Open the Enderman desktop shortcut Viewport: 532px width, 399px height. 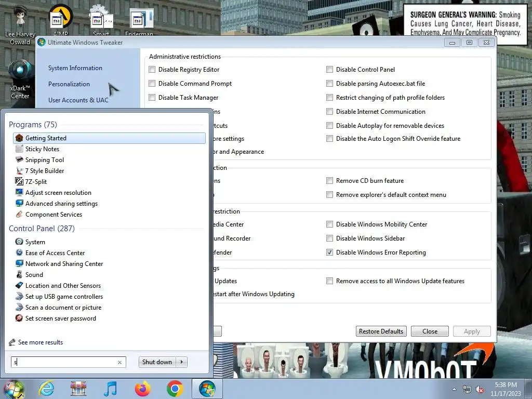(x=139, y=21)
